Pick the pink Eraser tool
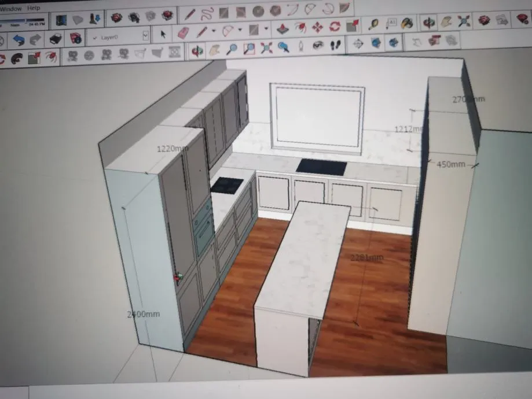This screenshot has height=399, width=532. (x=183, y=32)
